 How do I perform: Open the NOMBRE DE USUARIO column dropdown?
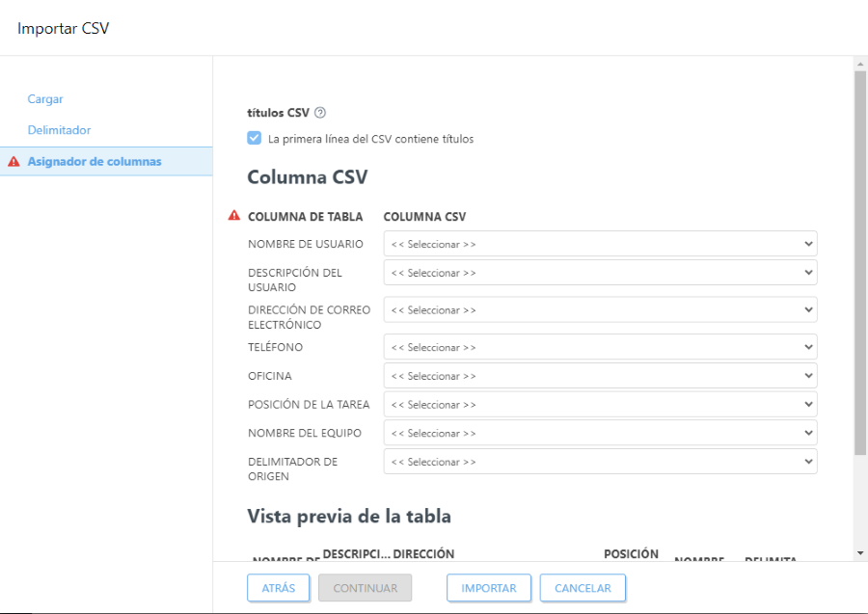pyautogui.click(x=600, y=243)
